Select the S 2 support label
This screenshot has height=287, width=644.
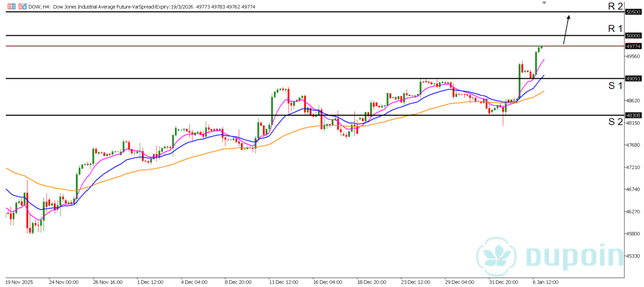click(x=615, y=121)
